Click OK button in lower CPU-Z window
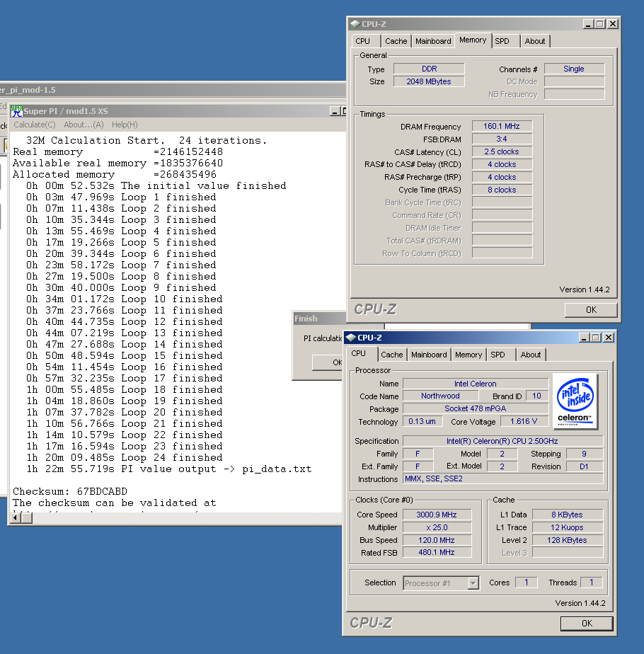This screenshot has height=654, width=644. [587, 623]
